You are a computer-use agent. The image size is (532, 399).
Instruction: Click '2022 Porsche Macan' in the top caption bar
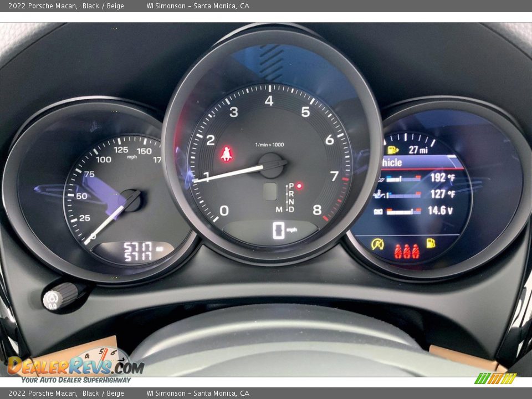click(x=43, y=6)
